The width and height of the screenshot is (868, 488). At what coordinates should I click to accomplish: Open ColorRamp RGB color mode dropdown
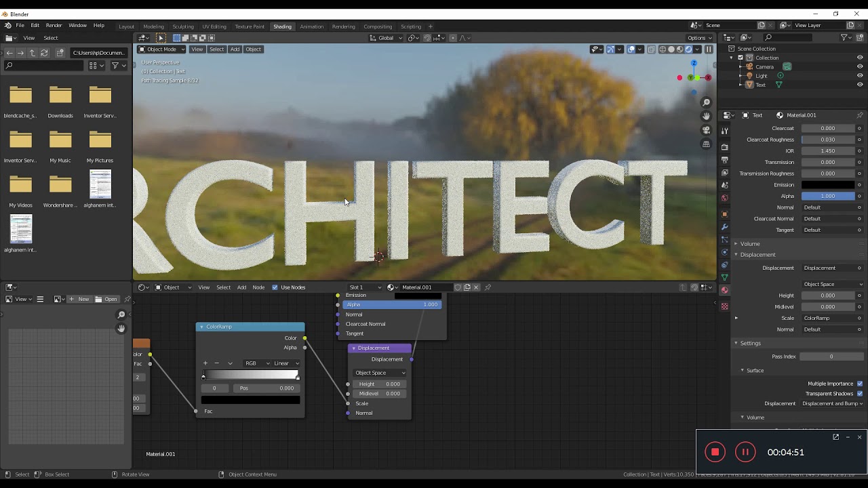coord(257,363)
